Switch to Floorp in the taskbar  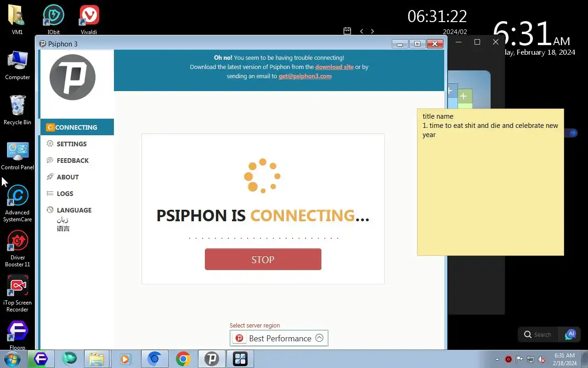(x=41, y=359)
